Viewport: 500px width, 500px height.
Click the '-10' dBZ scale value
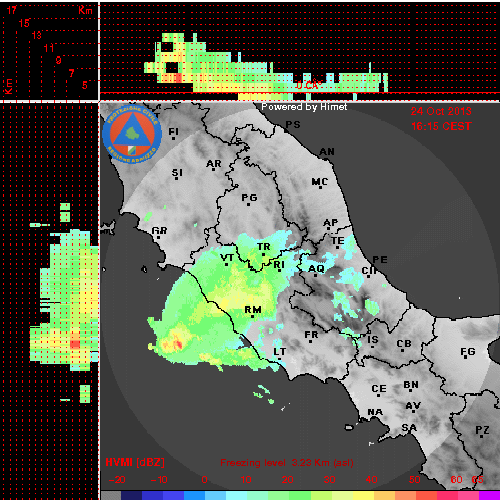point(159,480)
